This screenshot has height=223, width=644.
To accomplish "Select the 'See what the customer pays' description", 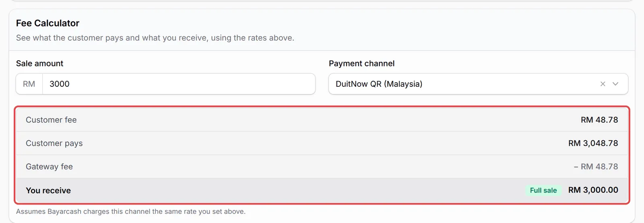I will (155, 38).
